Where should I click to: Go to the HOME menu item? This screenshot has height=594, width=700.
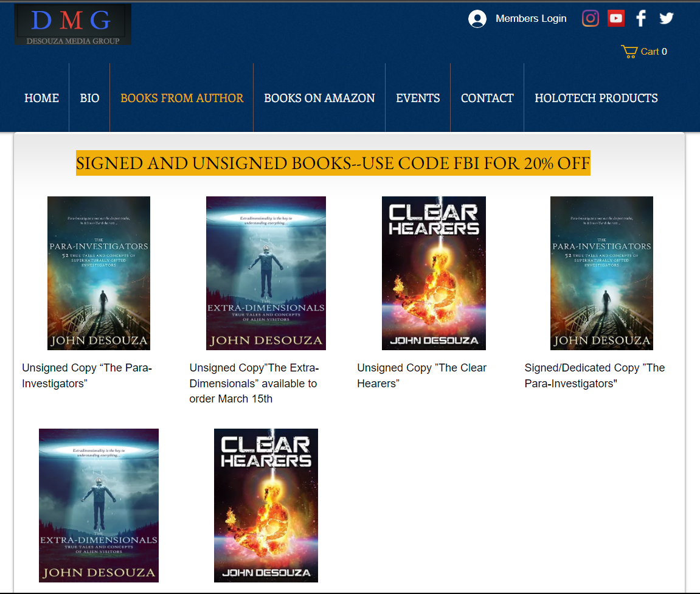pyautogui.click(x=41, y=98)
